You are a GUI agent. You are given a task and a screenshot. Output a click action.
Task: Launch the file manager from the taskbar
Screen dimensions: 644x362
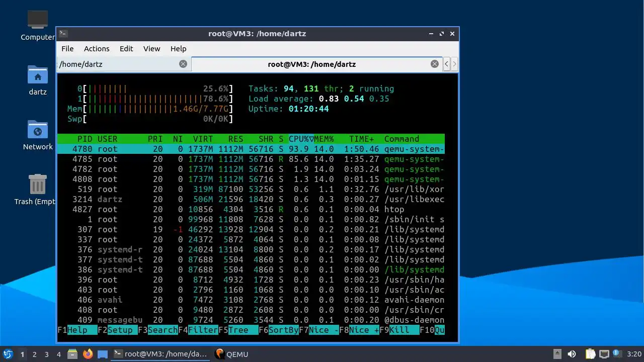coord(72,354)
